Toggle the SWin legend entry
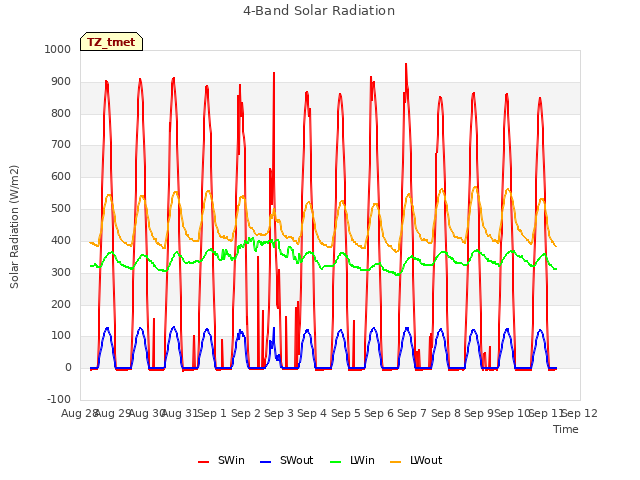 click(x=221, y=460)
